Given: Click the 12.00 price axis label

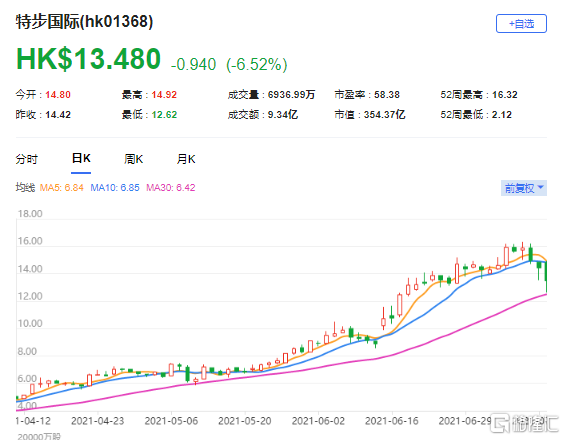Looking at the screenshot, I should (x=30, y=296).
